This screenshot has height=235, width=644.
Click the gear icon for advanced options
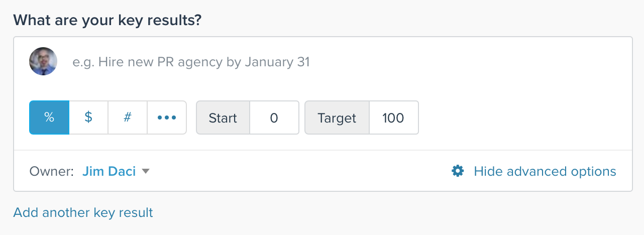click(x=458, y=171)
